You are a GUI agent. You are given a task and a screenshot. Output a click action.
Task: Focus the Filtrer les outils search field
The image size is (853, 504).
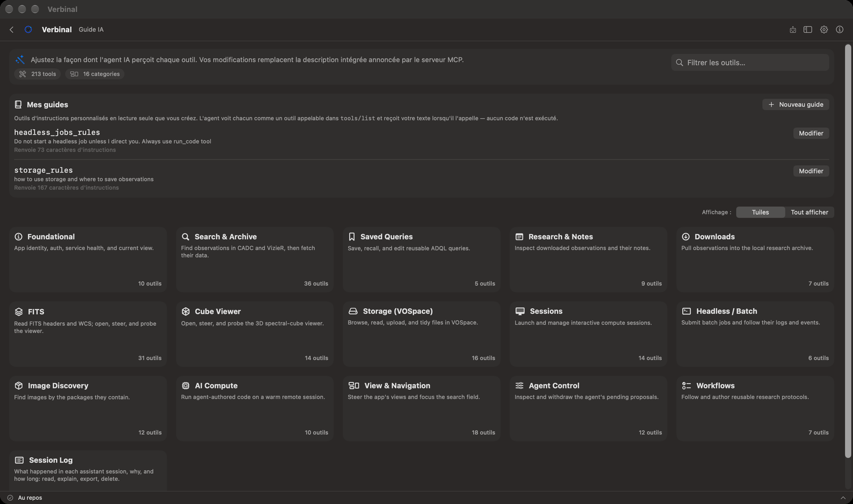tap(750, 63)
